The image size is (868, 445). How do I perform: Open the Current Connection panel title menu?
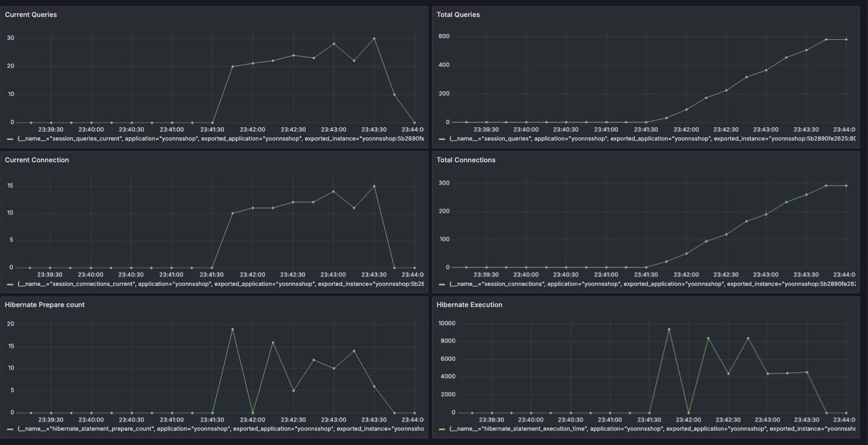pos(37,160)
